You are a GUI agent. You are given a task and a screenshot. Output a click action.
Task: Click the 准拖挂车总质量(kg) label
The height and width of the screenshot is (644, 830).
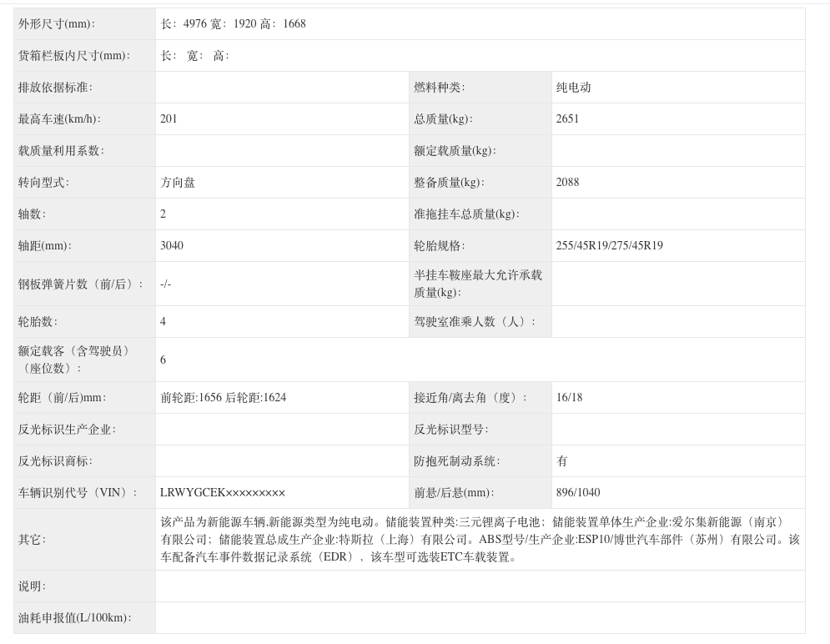(x=466, y=214)
